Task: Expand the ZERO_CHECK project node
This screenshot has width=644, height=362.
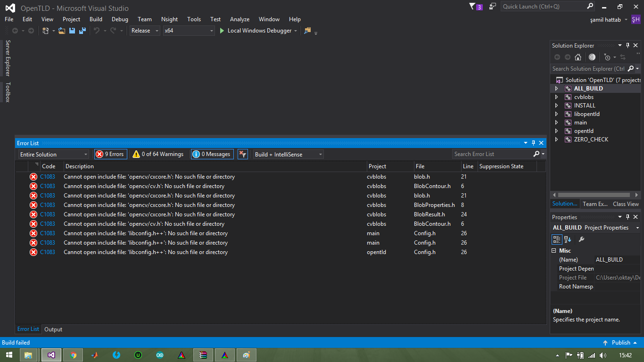Action: 556,140
